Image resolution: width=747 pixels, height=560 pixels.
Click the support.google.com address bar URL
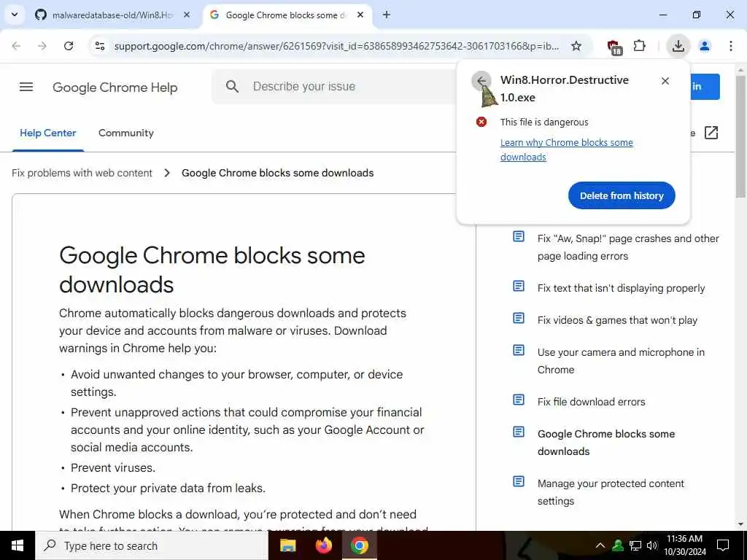[x=337, y=46]
